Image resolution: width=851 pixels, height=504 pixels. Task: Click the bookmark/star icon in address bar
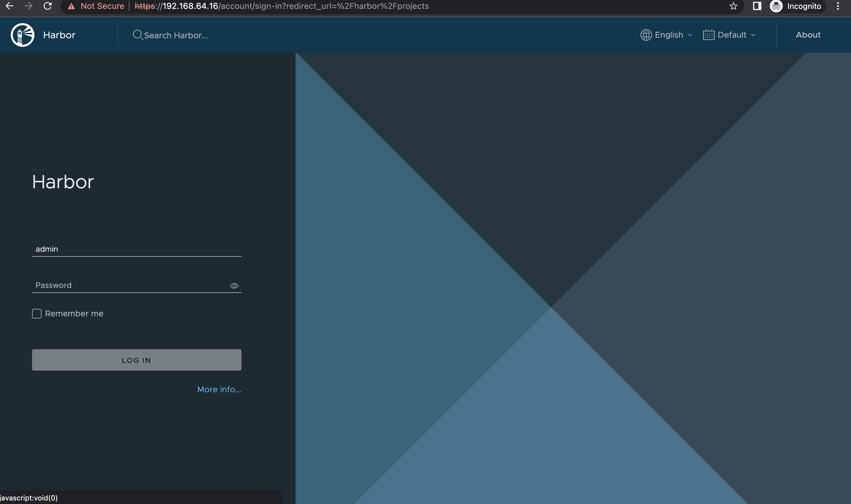coord(733,6)
